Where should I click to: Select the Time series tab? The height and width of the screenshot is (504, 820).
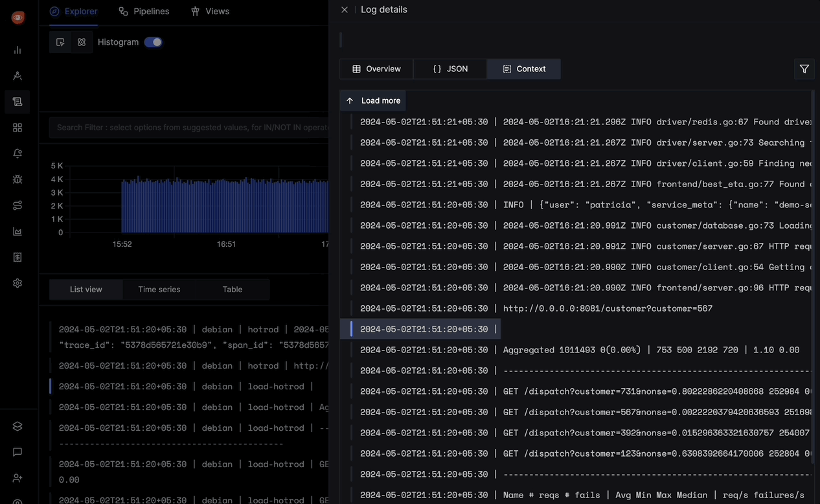(159, 290)
